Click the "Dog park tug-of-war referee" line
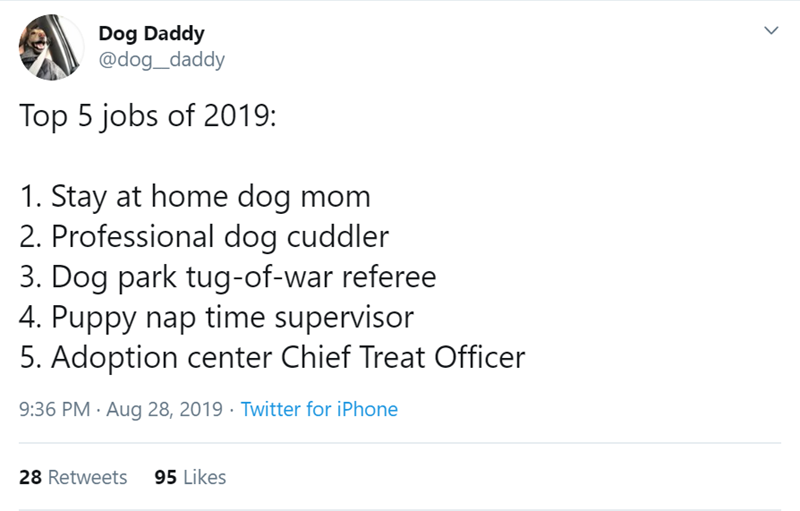The height and width of the screenshot is (511, 800). click(228, 277)
